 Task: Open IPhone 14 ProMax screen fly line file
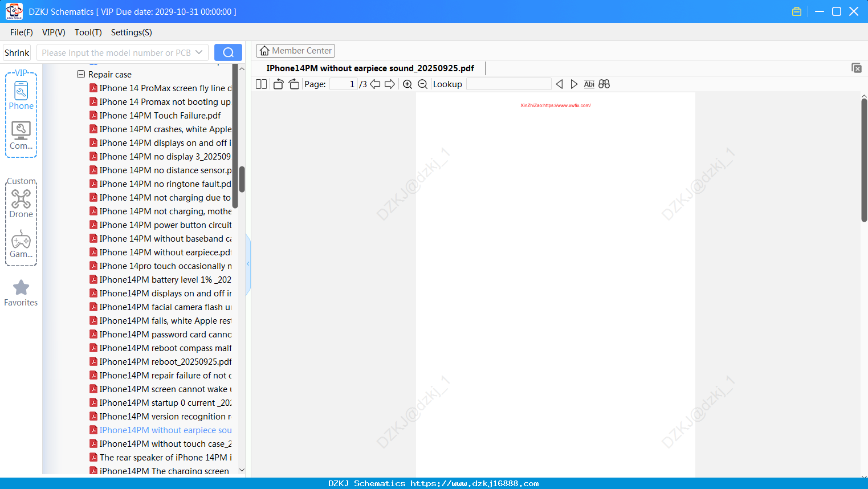161,88
